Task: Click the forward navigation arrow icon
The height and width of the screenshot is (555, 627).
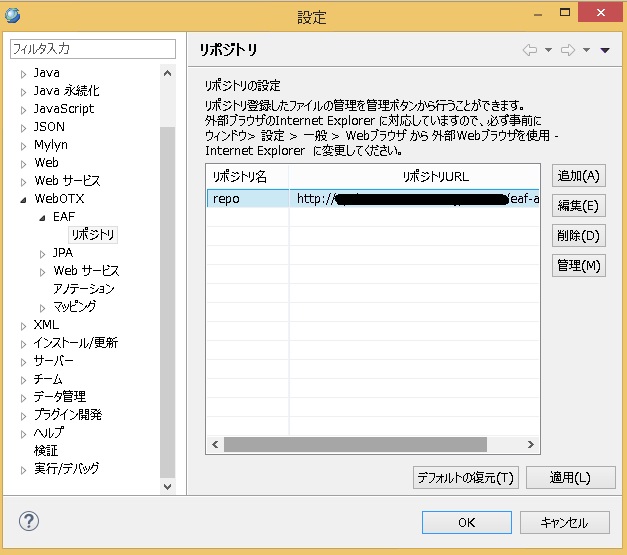Action: [568, 50]
